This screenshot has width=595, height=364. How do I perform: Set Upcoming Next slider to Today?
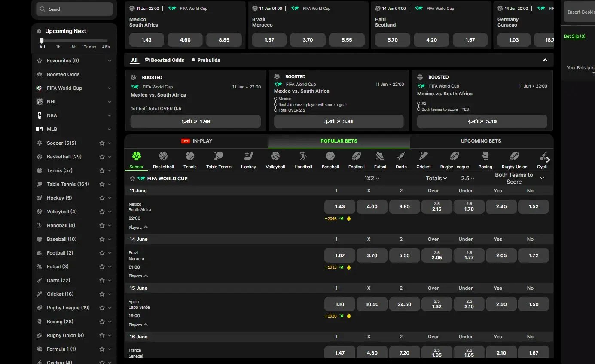click(90, 47)
